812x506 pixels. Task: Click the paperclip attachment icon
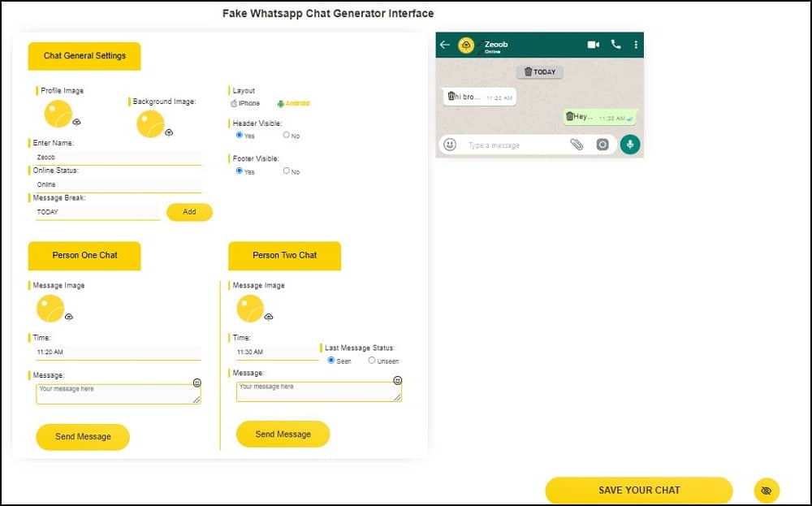577,145
